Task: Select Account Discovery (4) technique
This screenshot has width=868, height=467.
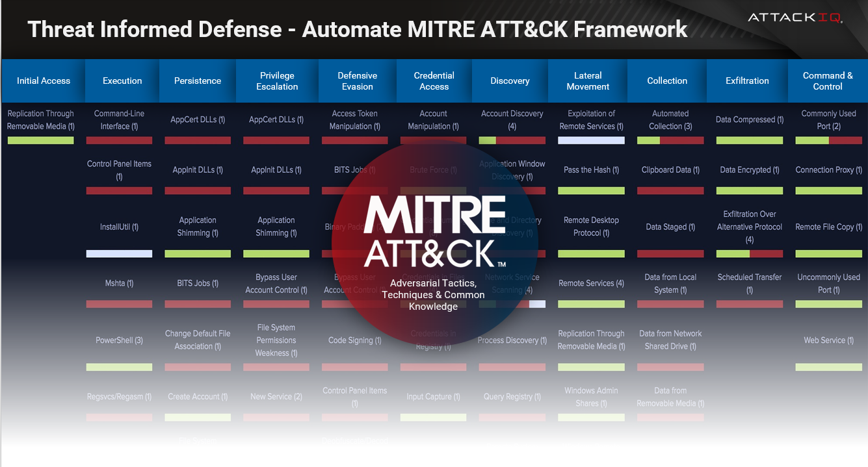Action: (x=512, y=120)
